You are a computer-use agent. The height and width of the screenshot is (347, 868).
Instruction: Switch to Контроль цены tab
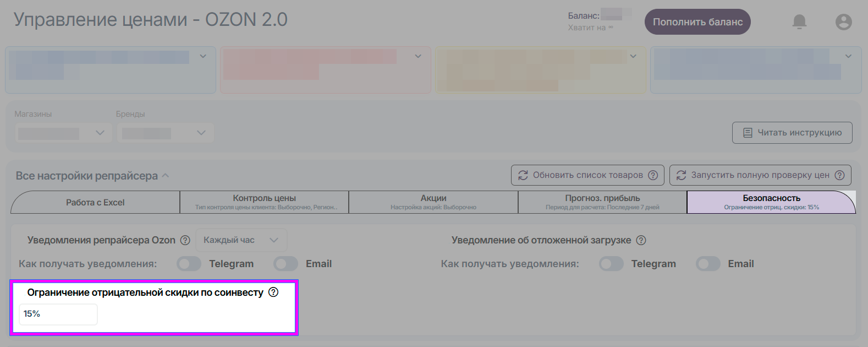265,202
